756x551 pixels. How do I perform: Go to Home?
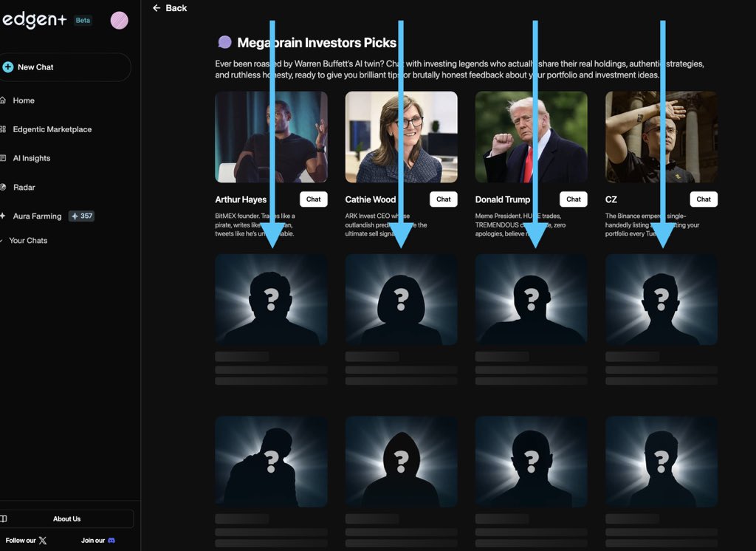tap(24, 100)
